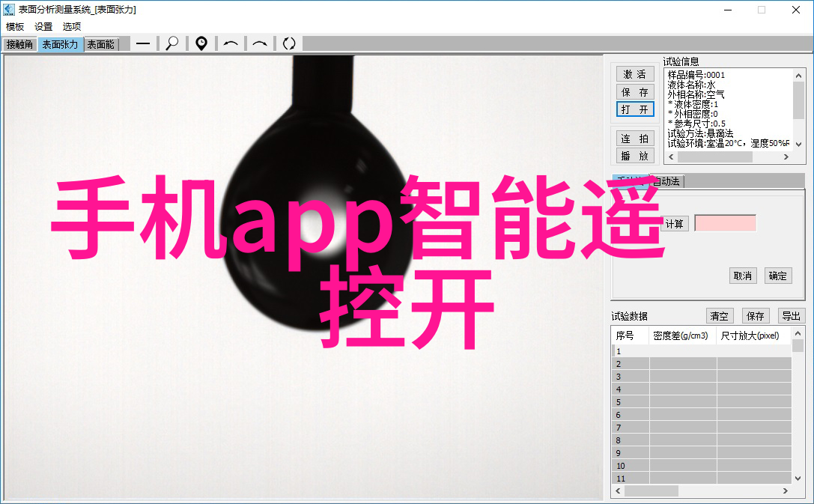Click the 样品编号:0001 line in 试验信息
This screenshot has width=814, height=504.
pyautogui.click(x=696, y=75)
